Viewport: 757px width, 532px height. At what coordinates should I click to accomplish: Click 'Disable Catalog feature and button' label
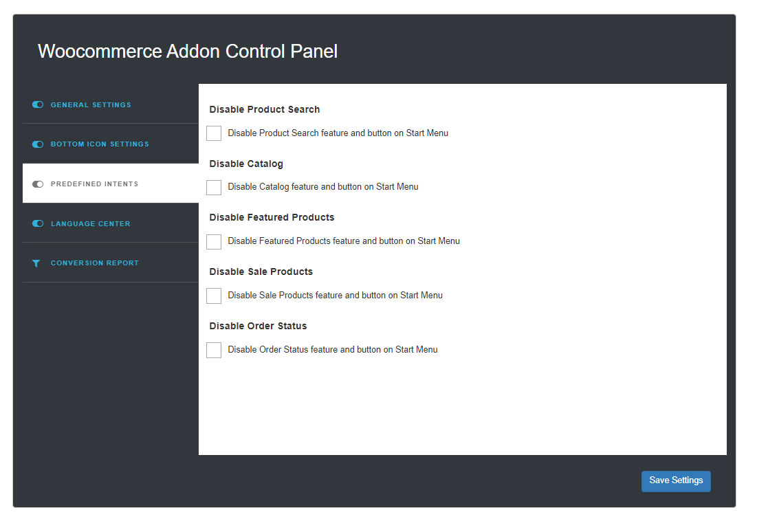click(323, 187)
